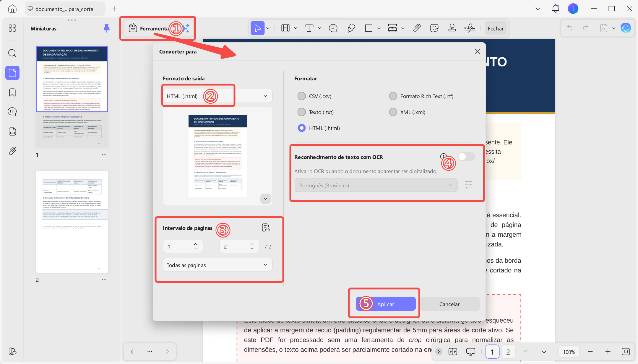The image size is (638, 364).
Task: Open the Todas as páginas dropdown
Action: (x=217, y=265)
